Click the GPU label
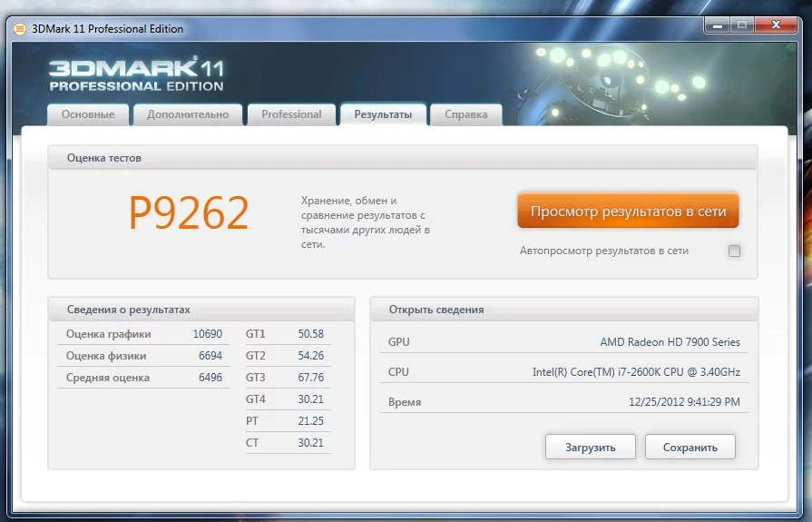The width and height of the screenshot is (812, 522). [x=399, y=342]
